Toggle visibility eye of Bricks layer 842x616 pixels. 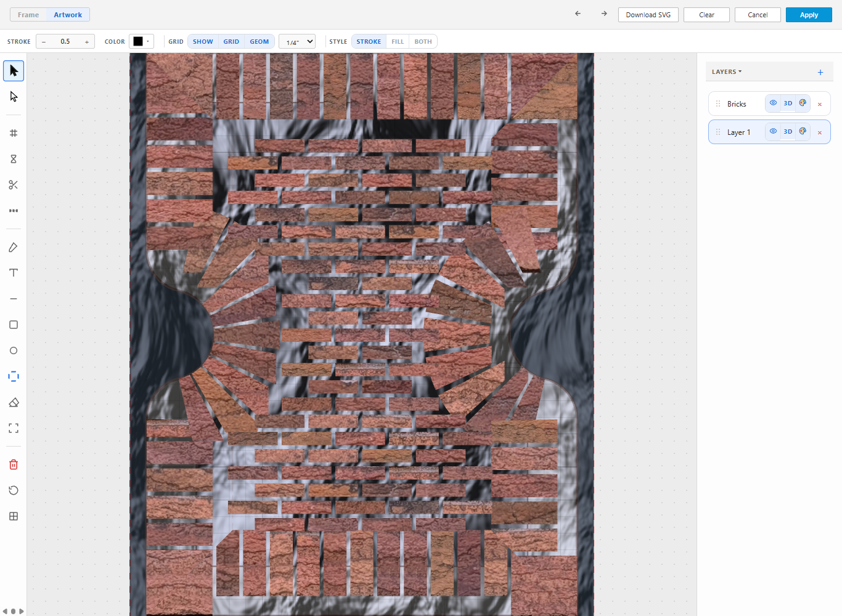(x=773, y=103)
